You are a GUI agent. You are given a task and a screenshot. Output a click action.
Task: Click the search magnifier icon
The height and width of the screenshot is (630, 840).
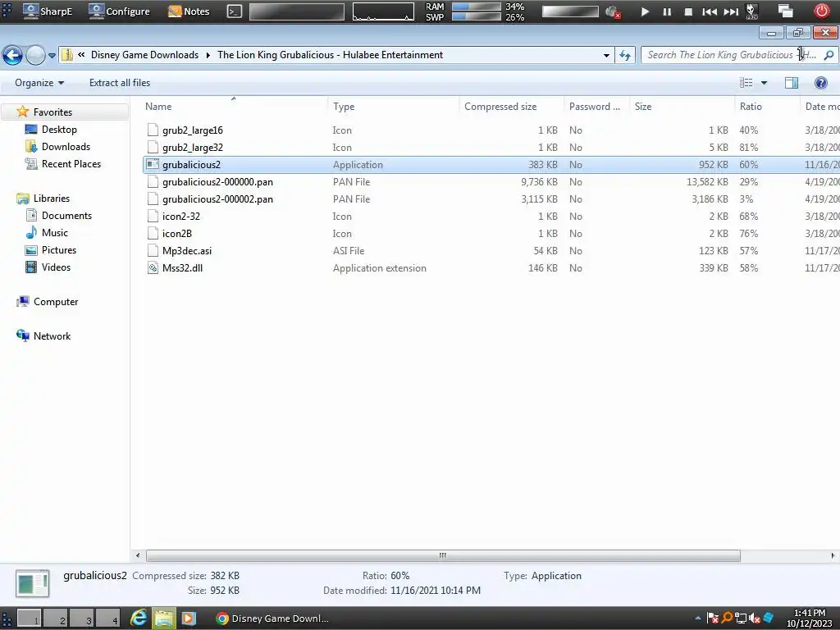(x=829, y=55)
